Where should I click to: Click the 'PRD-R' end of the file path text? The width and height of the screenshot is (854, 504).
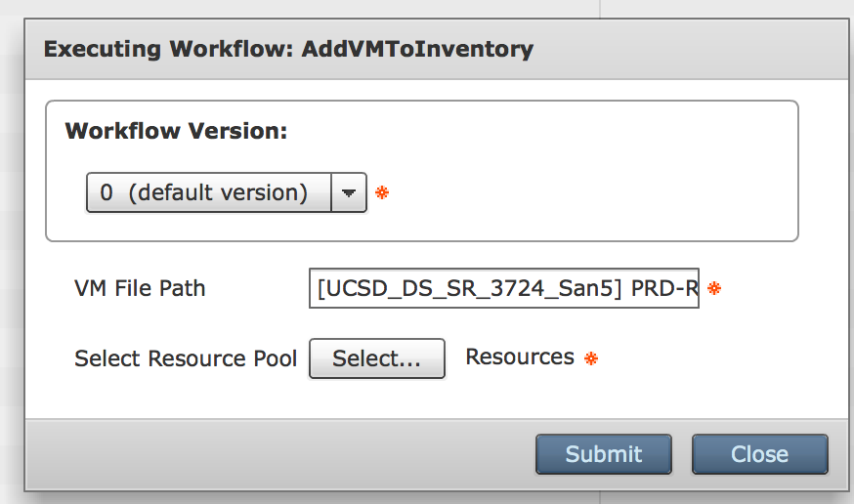pyautogui.click(x=664, y=288)
